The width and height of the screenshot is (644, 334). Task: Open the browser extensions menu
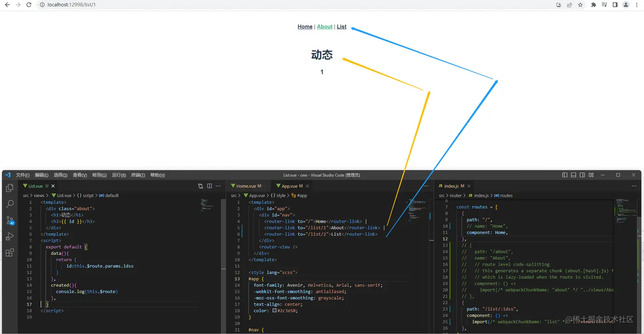tap(594, 5)
